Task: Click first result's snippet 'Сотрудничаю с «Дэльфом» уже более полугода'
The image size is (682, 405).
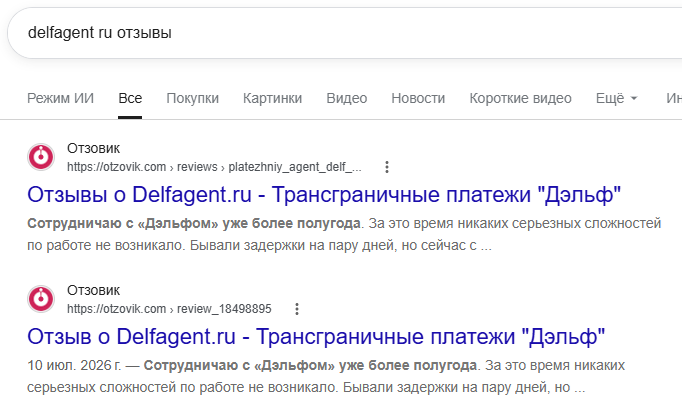Action: [194, 224]
